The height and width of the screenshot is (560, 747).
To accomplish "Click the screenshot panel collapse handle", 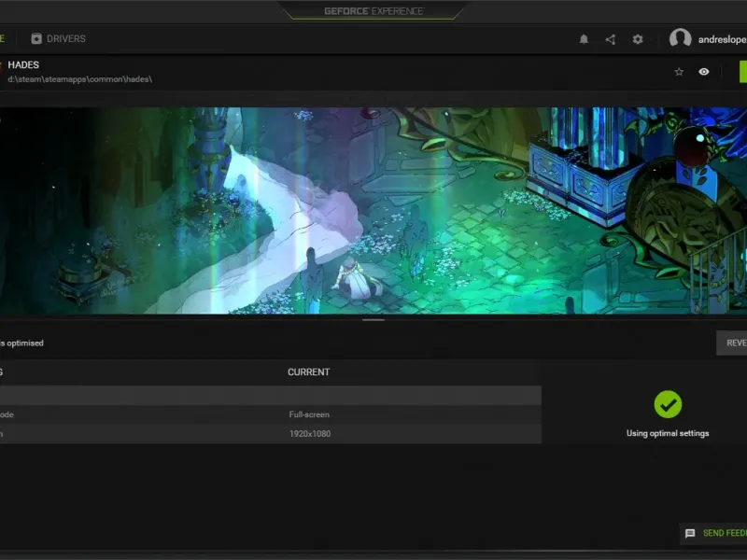I will tap(373, 320).
